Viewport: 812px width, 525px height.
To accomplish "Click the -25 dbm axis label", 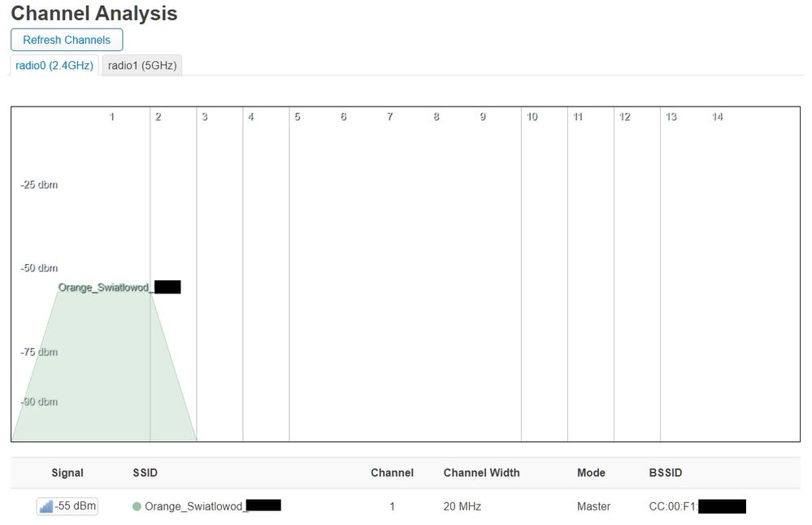I will click(39, 184).
